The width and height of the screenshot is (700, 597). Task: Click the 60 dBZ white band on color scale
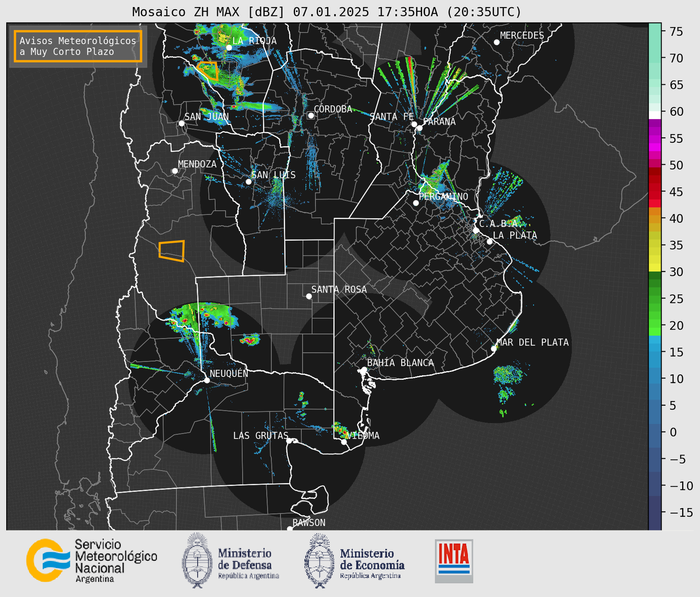click(655, 115)
